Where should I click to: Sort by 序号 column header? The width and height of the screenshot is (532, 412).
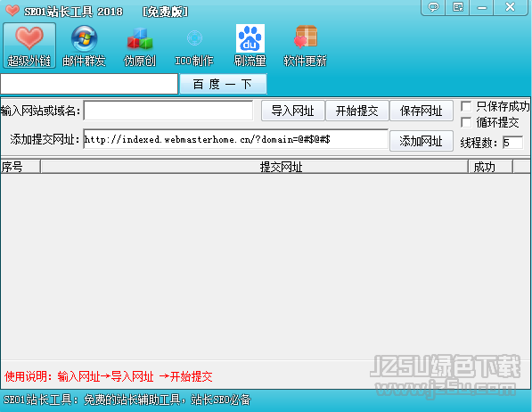(x=20, y=167)
